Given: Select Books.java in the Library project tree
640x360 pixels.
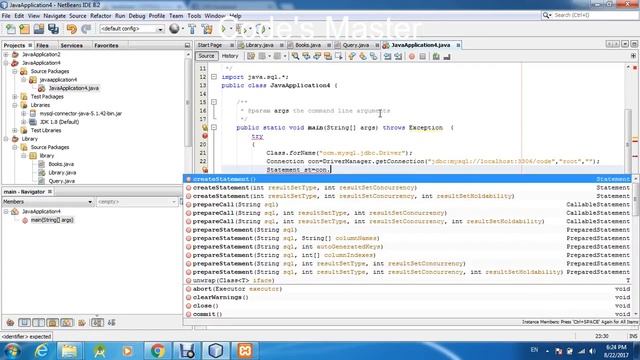Looking at the screenshot, I should coord(61,164).
